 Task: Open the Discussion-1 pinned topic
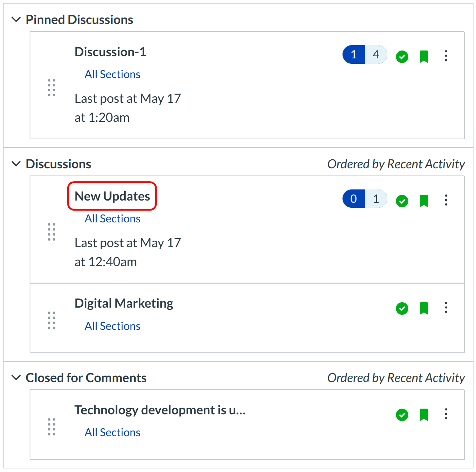click(x=110, y=52)
